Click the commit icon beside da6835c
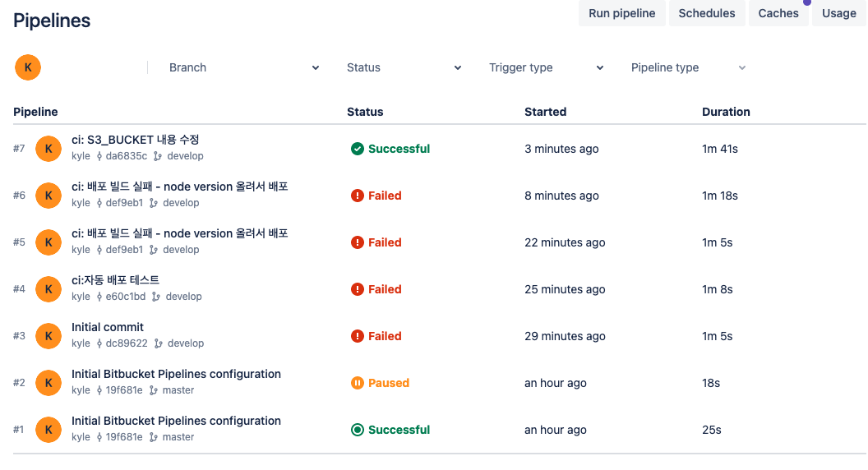Viewport: 868px width, 470px height. pyautogui.click(x=99, y=156)
